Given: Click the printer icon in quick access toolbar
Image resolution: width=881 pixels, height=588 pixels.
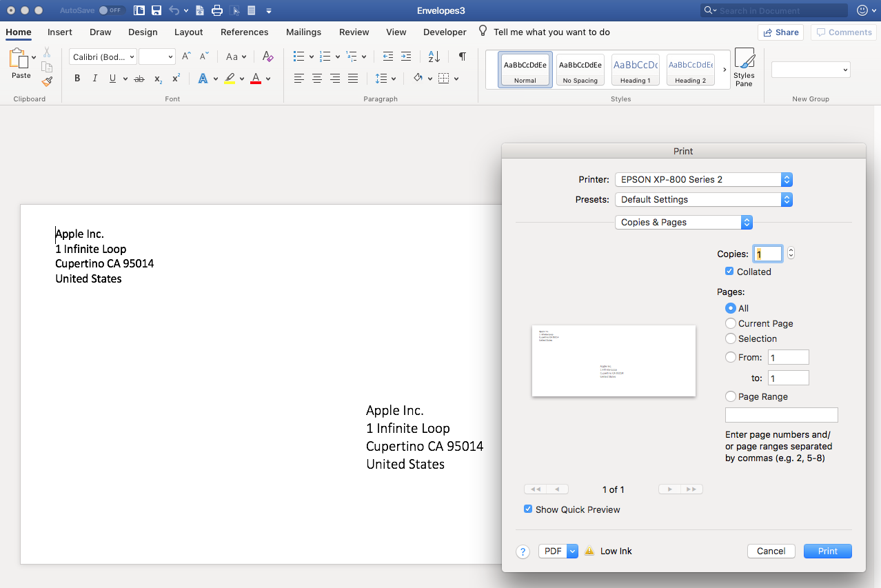Looking at the screenshot, I should 217,10.
